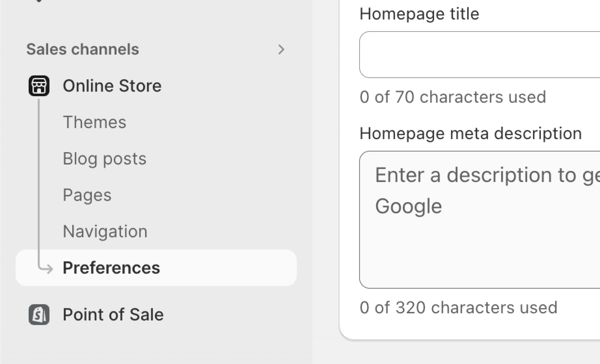This screenshot has width=600, height=364.
Task: Open Themes under Online Store
Action: pyautogui.click(x=94, y=122)
